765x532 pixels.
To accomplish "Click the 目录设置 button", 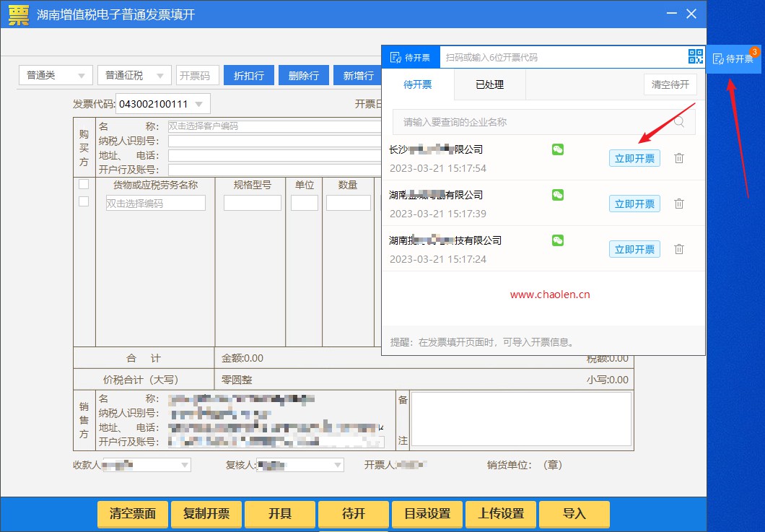I will pyautogui.click(x=427, y=513).
